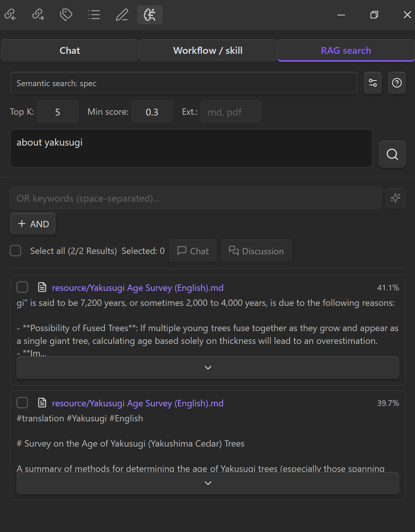The image size is (415, 532).
Task: Click the OR keywords input field
Action: click(x=196, y=198)
